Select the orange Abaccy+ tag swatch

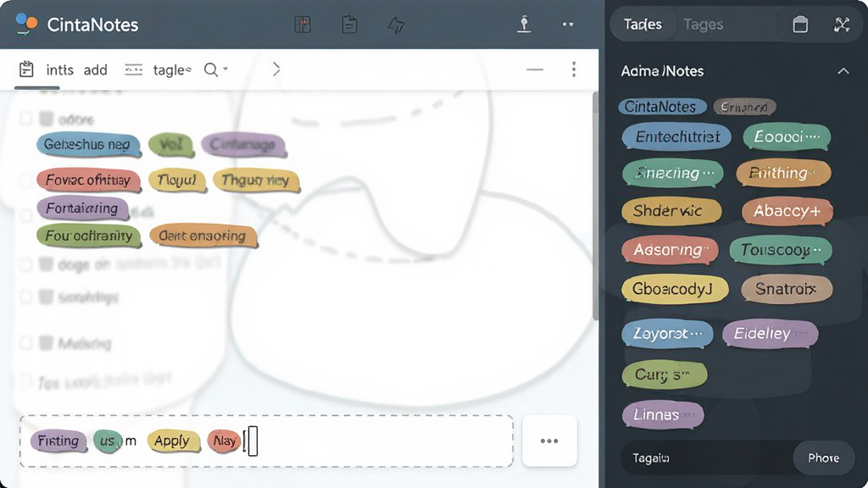[787, 211]
